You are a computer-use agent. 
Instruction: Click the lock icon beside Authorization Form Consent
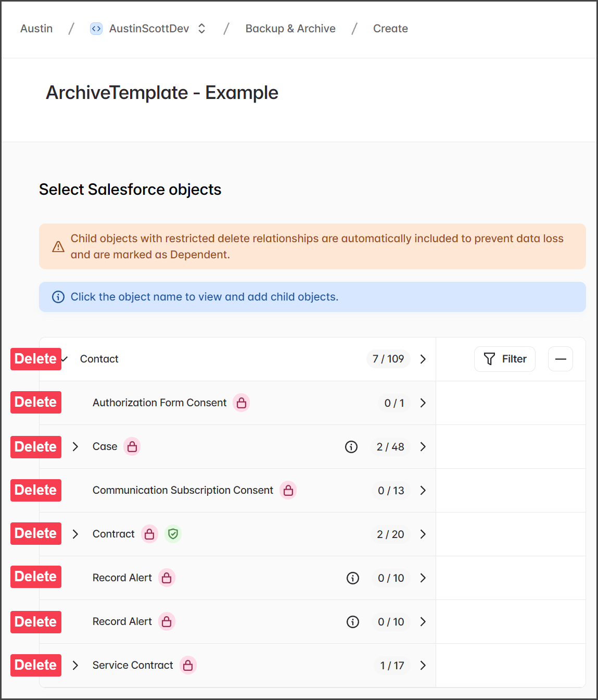coord(241,403)
